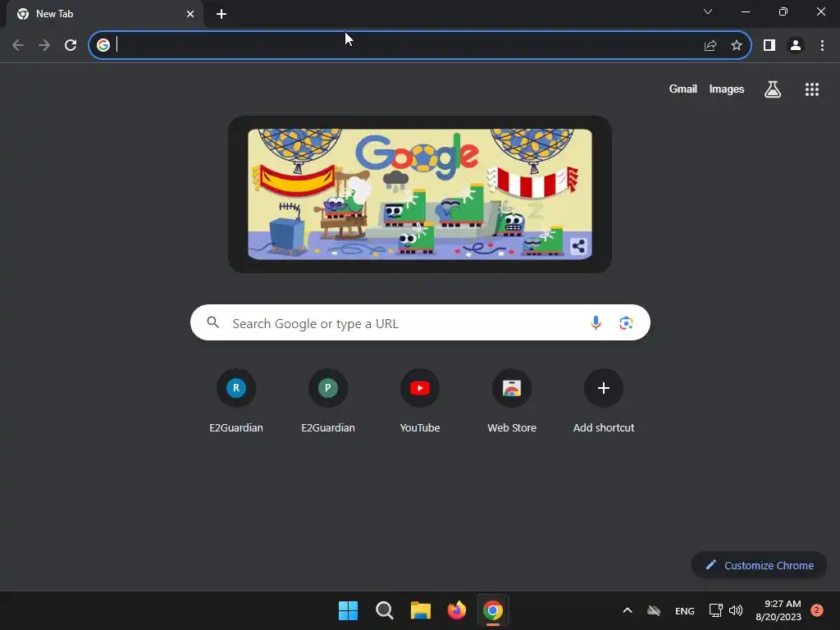840x630 pixels.
Task: Start voice search with microphone
Action: tap(596, 322)
